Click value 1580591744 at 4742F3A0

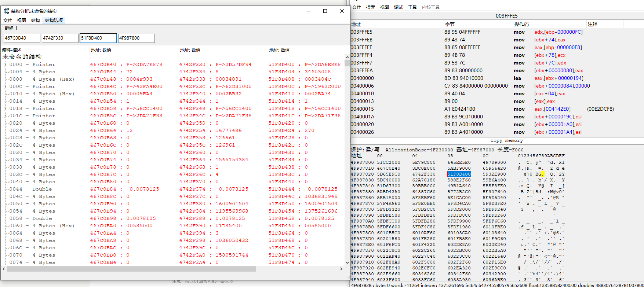click(x=232, y=255)
